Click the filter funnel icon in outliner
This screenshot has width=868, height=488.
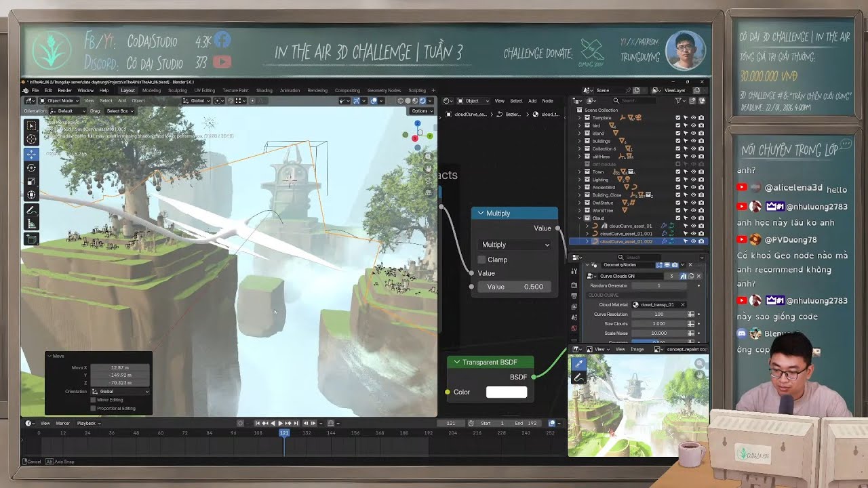tap(678, 100)
